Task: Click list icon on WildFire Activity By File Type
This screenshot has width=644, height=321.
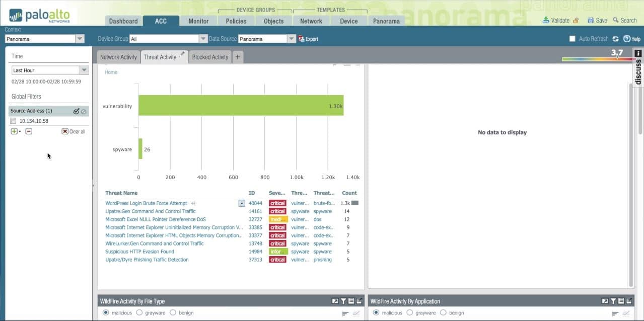Action: click(x=351, y=301)
